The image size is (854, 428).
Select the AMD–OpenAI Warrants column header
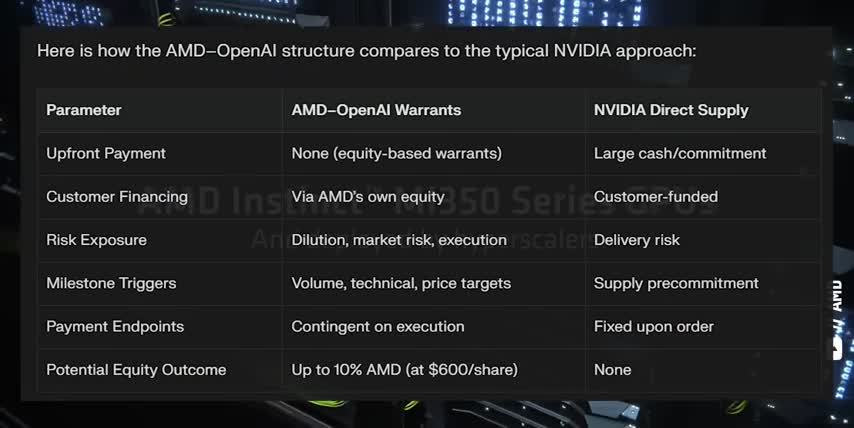[x=376, y=110]
